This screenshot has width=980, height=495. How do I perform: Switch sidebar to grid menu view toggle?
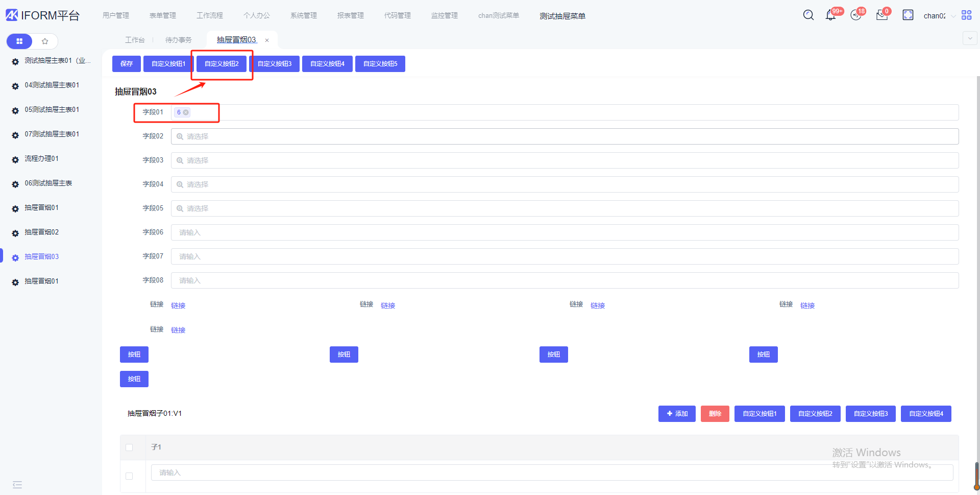coord(19,41)
